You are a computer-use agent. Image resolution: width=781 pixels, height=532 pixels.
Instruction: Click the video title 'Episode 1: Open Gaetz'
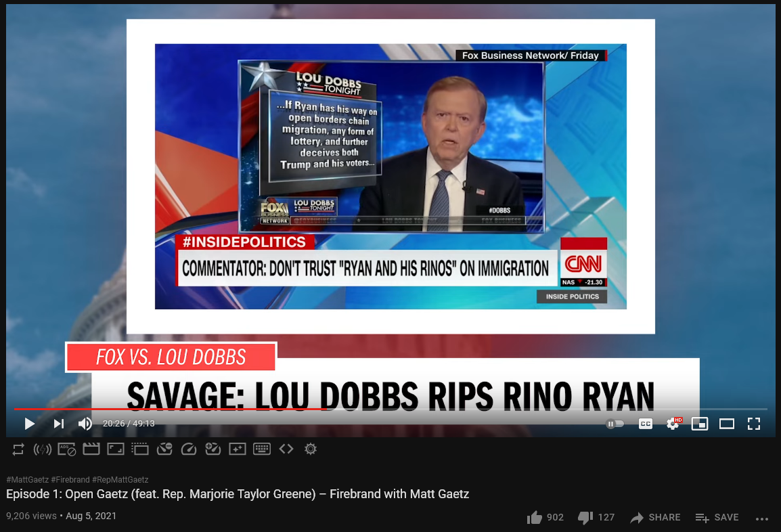pyautogui.click(x=238, y=494)
